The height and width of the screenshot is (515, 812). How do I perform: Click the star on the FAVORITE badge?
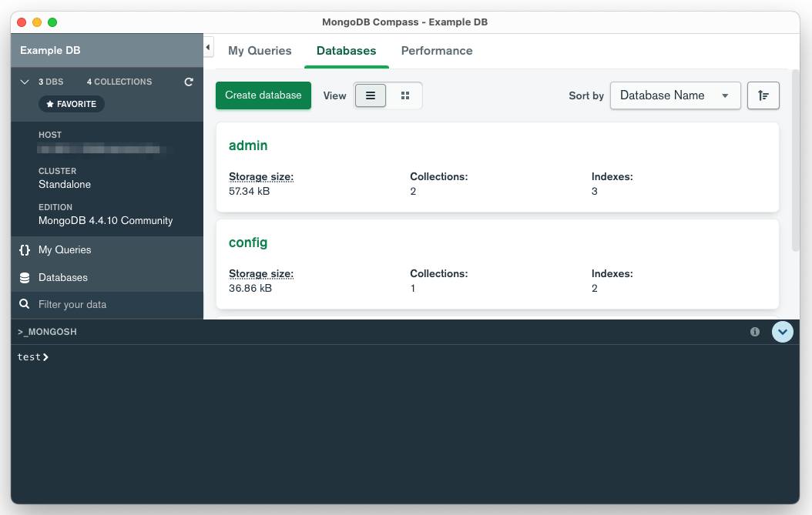pos(49,104)
